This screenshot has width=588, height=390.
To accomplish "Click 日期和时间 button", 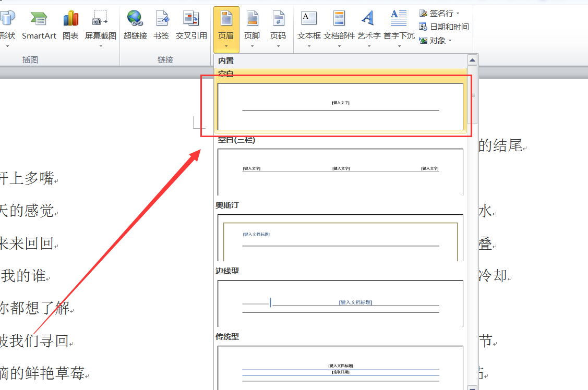I will 444,27.
